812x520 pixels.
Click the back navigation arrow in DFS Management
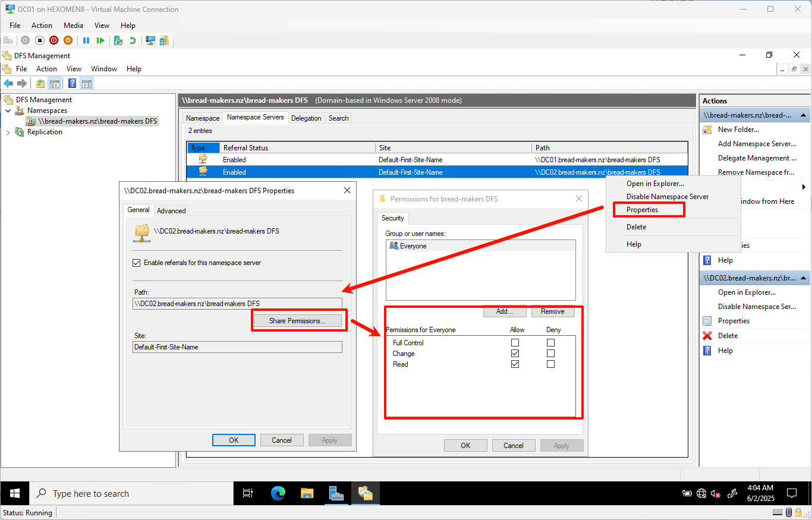pos(8,83)
